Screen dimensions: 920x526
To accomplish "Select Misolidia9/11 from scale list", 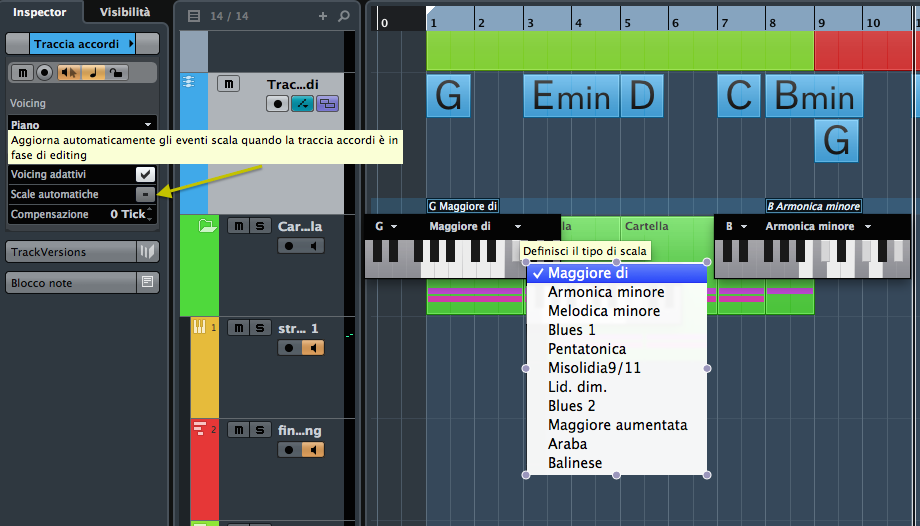I will point(617,368).
